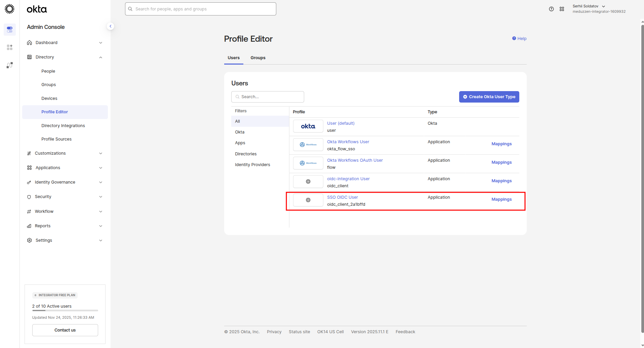Click the okta logo thumbnail for User (default)
This screenshot has height=348, width=644.
308,126
